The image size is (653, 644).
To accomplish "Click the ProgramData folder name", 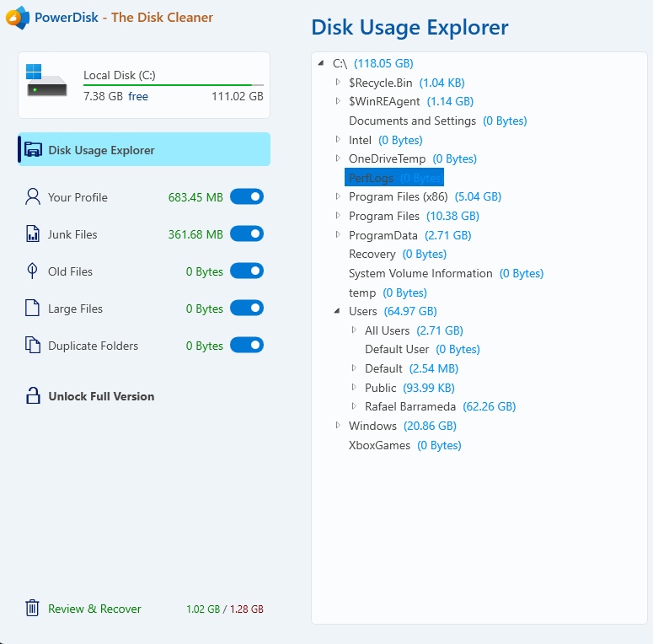I will click(383, 235).
